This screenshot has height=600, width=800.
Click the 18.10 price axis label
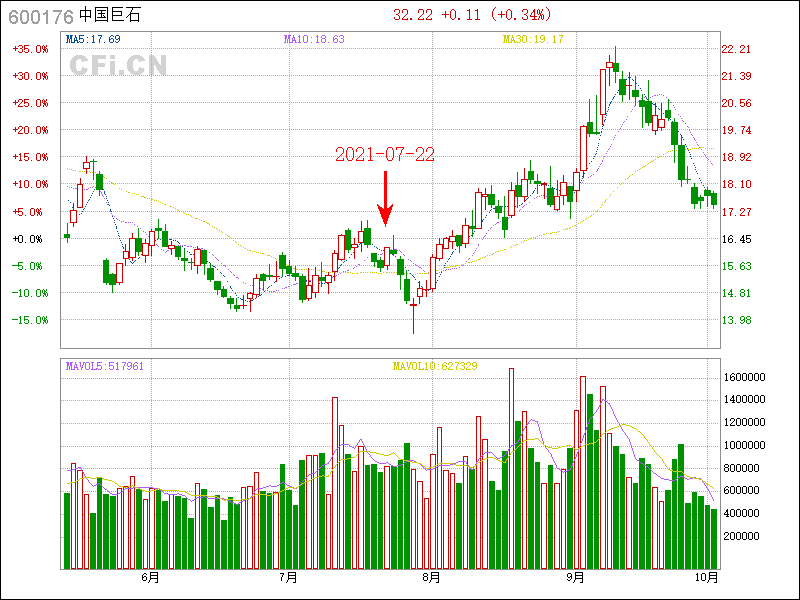point(736,185)
